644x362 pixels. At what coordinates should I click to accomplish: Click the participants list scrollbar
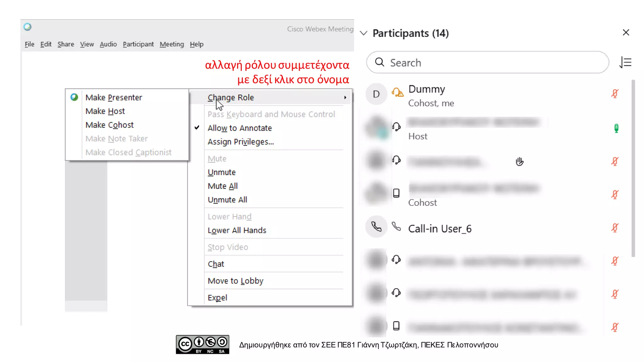(633, 168)
